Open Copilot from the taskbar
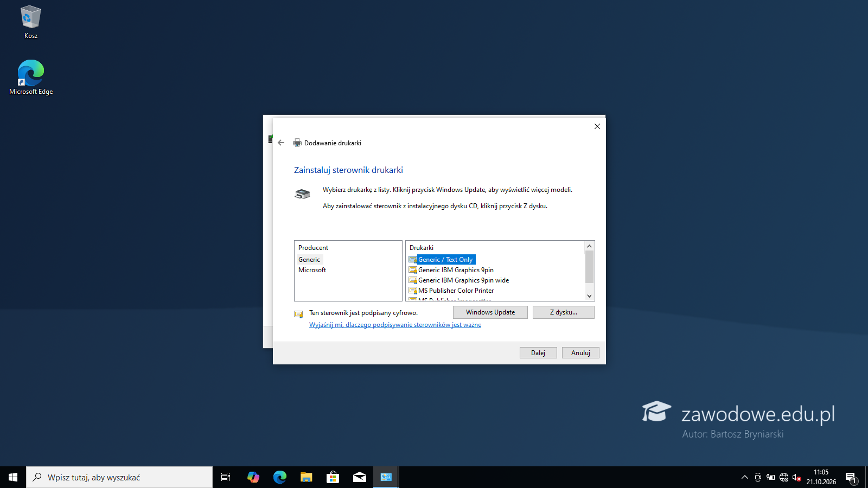This screenshot has width=868, height=488. point(253,477)
